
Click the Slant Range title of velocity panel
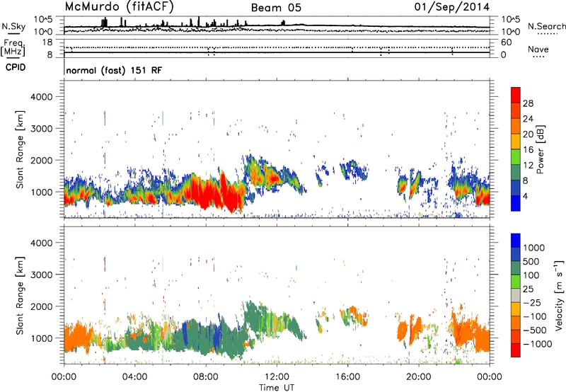point(20,296)
